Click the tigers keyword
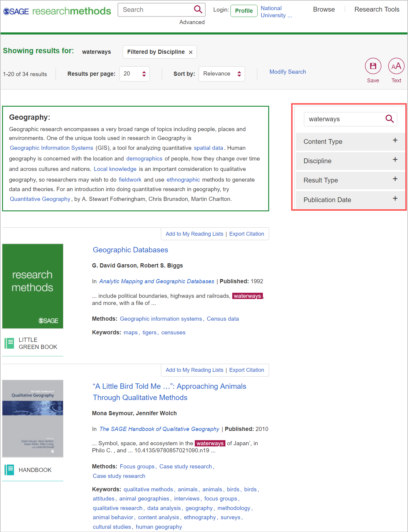This screenshot has width=408, height=532. coord(149,332)
